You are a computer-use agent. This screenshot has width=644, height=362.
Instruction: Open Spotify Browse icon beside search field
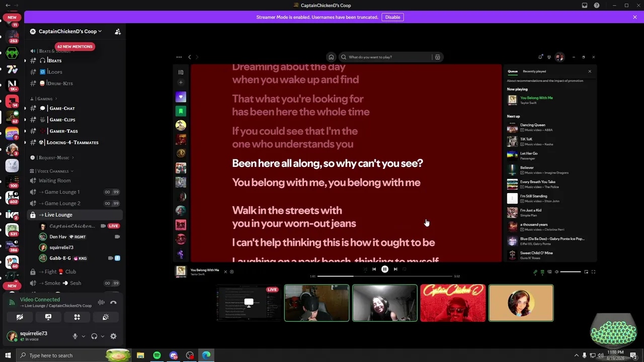pos(437,57)
